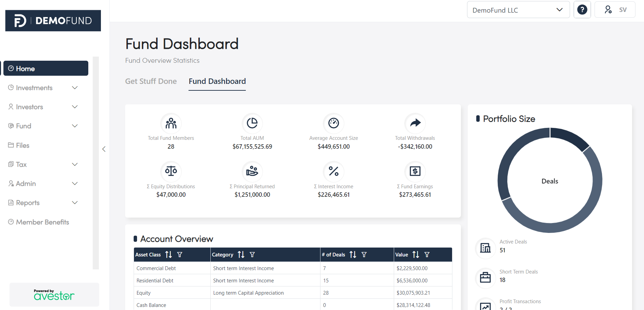Select the Fund Dashboard tab
The width and height of the screenshot is (644, 310).
(x=217, y=81)
